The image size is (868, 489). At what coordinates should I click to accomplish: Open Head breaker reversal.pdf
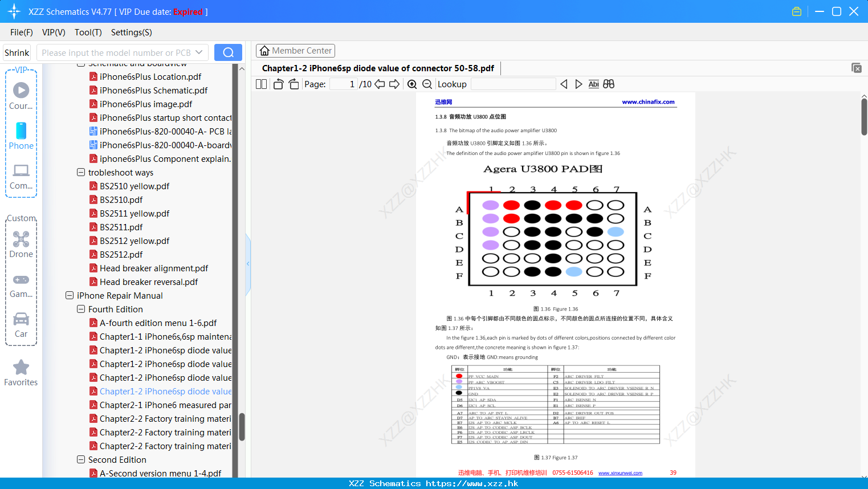149,282
